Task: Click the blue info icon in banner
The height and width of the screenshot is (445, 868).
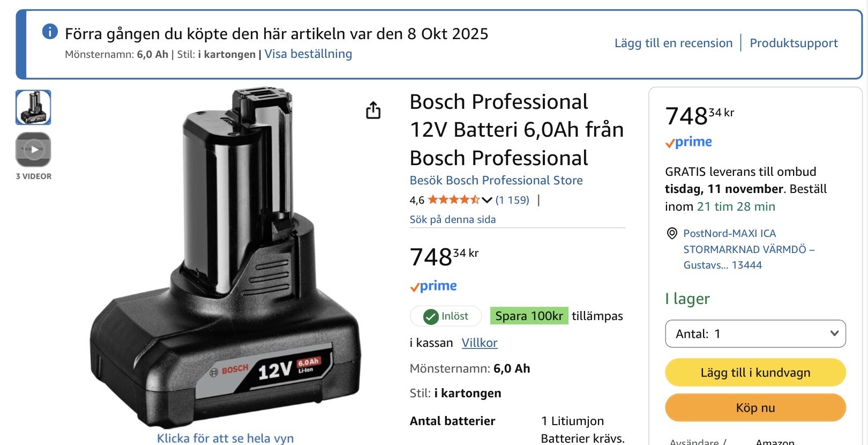Action: (x=50, y=32)
